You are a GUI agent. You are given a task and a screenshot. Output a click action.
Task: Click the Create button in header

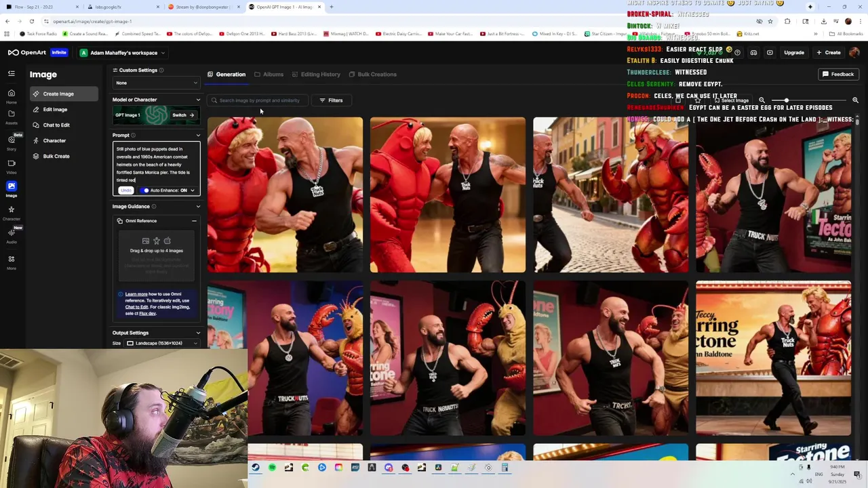click(829, 52)
